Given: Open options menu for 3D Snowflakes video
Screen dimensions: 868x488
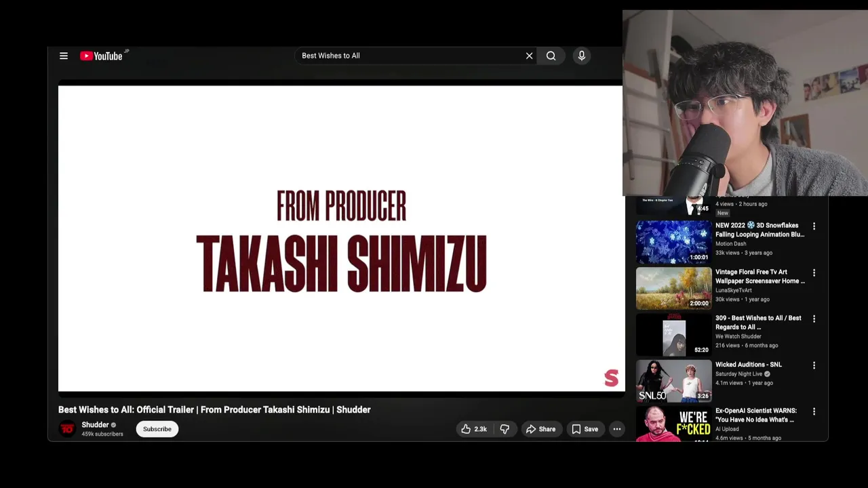Looking at the screenshot, I should tap(814, 226).
